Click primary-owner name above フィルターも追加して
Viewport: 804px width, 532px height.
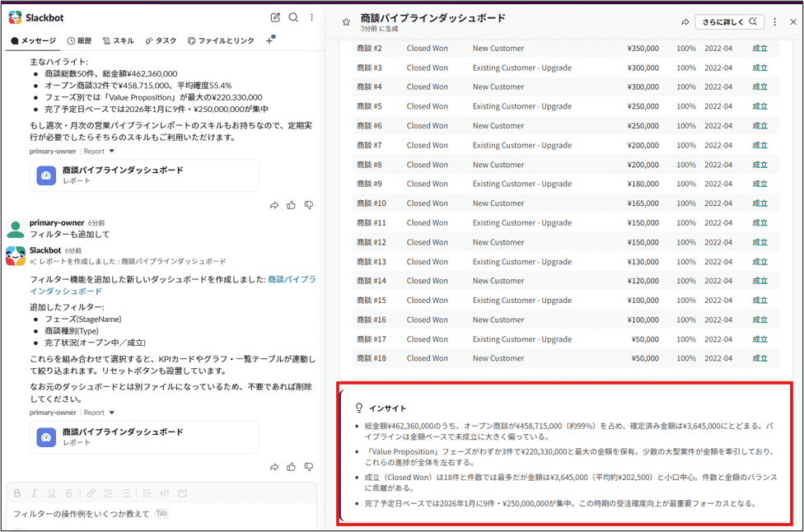pyautogui.click(x=57, y=222)
